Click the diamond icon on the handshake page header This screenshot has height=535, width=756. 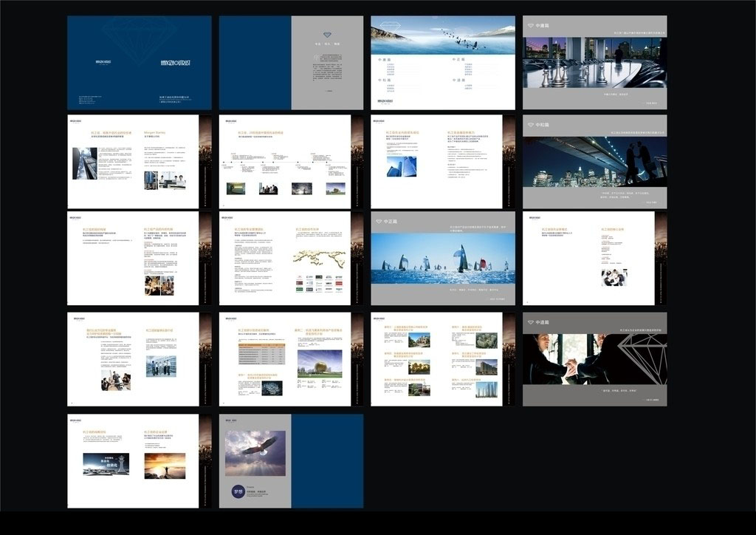(x=530, y=322)
